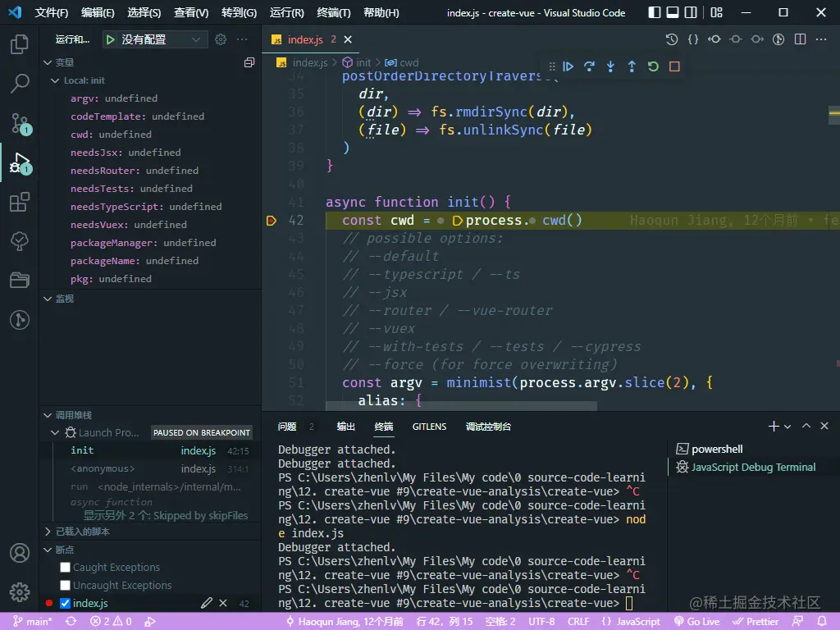This screenshot has height=630, width=840.
Task: Click the debug Step Into button
Action: [x=610, y=66]
